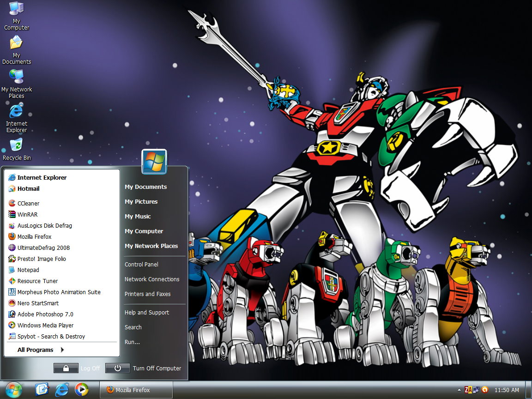The width and height of the screenshot is (532, 399).
Task: Open Network Connections
Action: (x=152, y=279)
